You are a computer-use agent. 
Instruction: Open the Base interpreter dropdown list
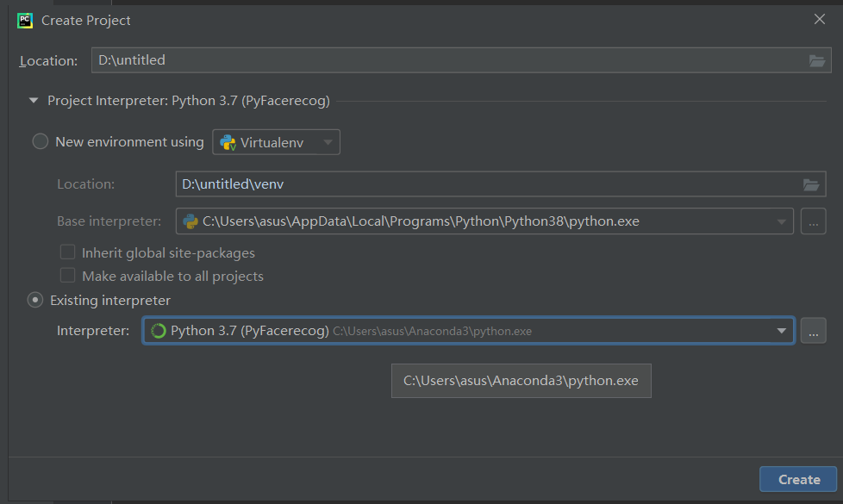[781, 221]
